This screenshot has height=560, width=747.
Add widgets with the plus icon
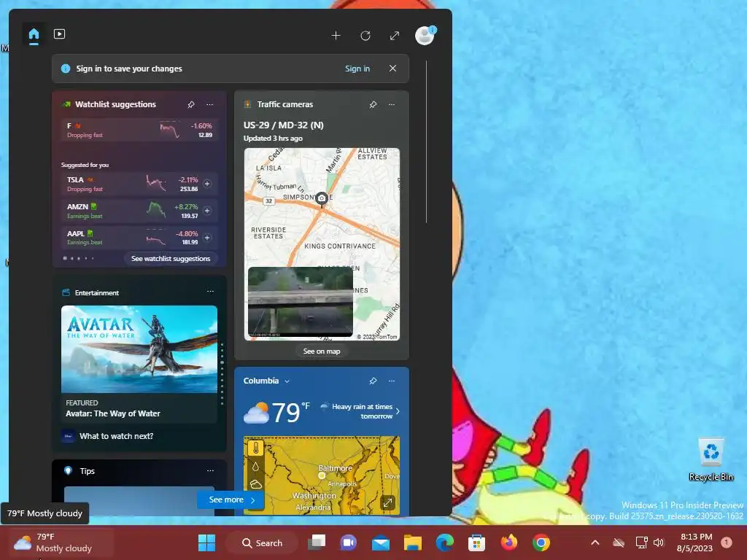click(336, 36)
